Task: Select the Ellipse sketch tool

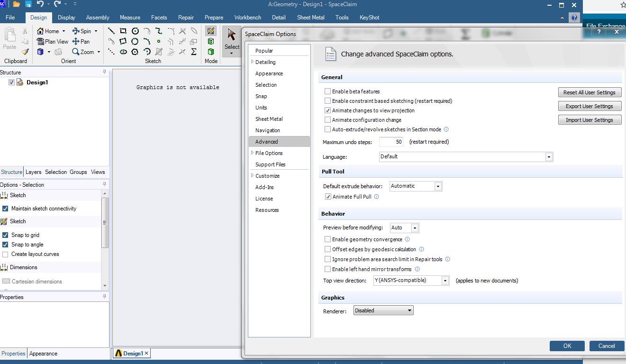Action: click(123, 52)
